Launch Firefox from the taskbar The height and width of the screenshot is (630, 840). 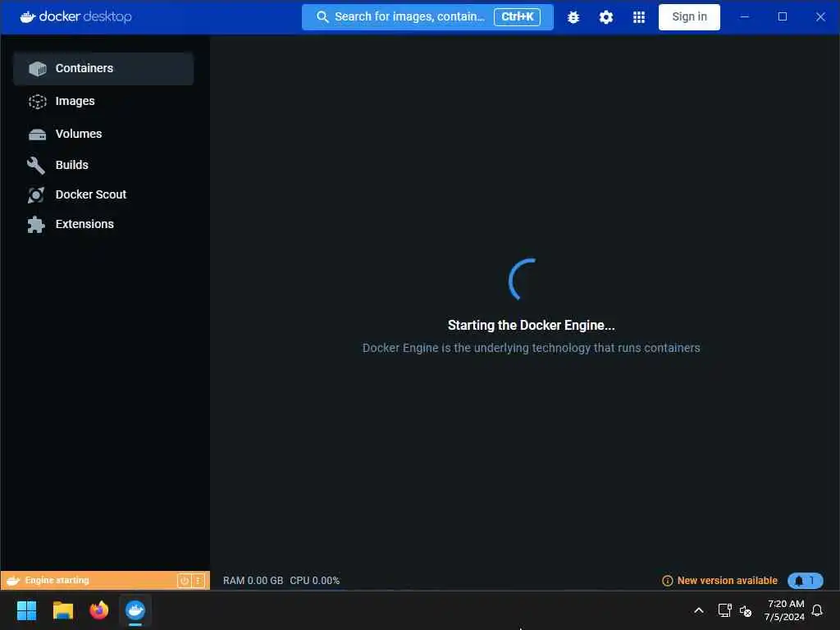click(x=99, y=610)
